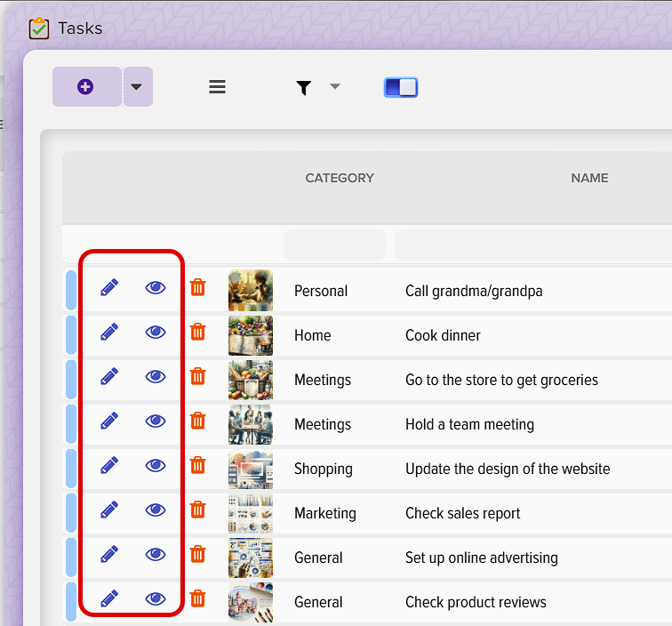Edit the Check sales report task

[x=109, y=510]
